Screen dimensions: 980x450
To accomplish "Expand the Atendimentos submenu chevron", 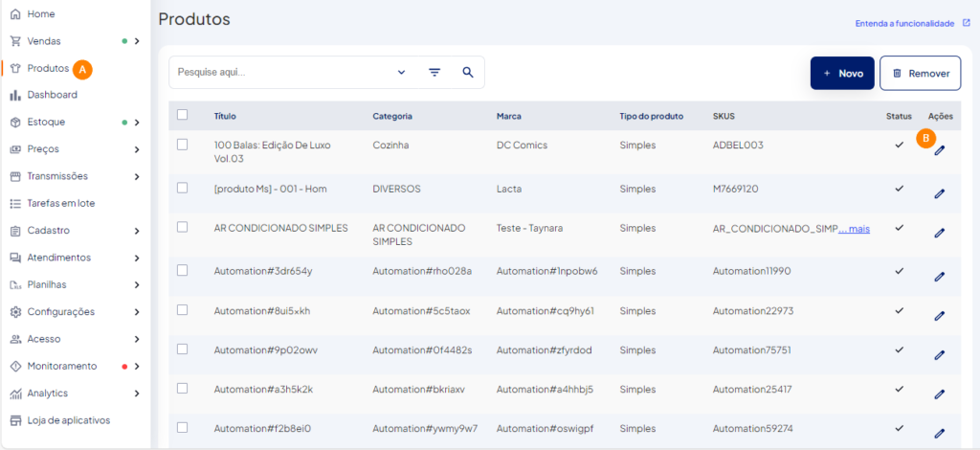I will pos(137,259).
